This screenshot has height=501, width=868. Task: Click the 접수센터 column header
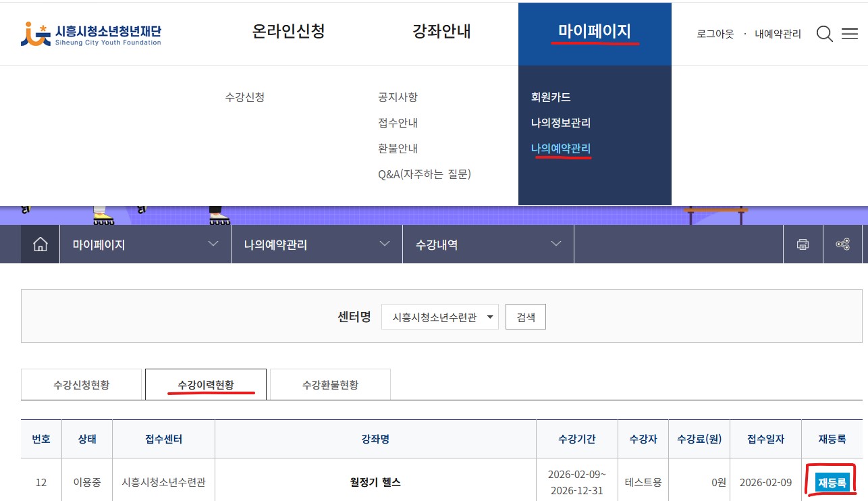pos(164,439)
